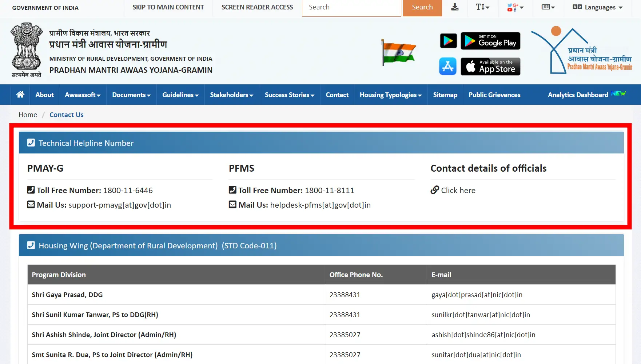Open the Languages dropdown
The image size is (641, 364).
coord(598,7)
